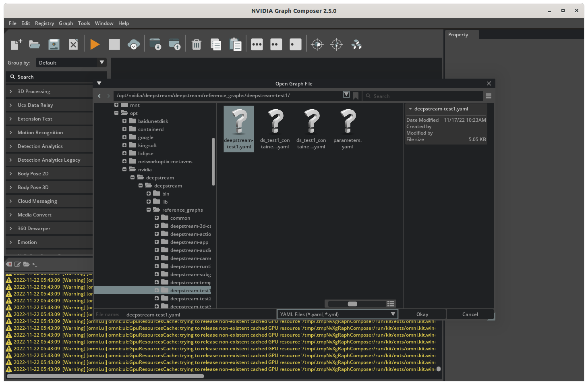This screenshot has height=385, width=588.
Task: Open the Help menu
Action: pos(124,23)
